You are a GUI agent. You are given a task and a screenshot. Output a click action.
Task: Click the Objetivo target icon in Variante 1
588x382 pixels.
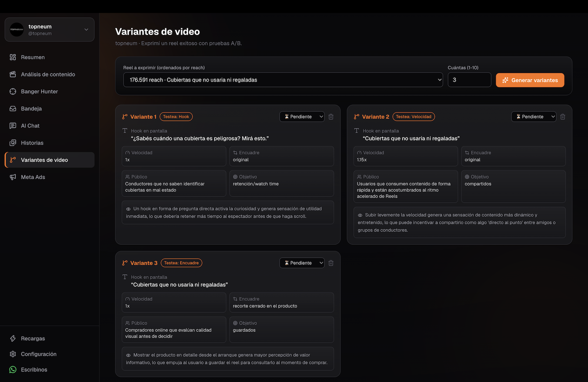[235, 177]
